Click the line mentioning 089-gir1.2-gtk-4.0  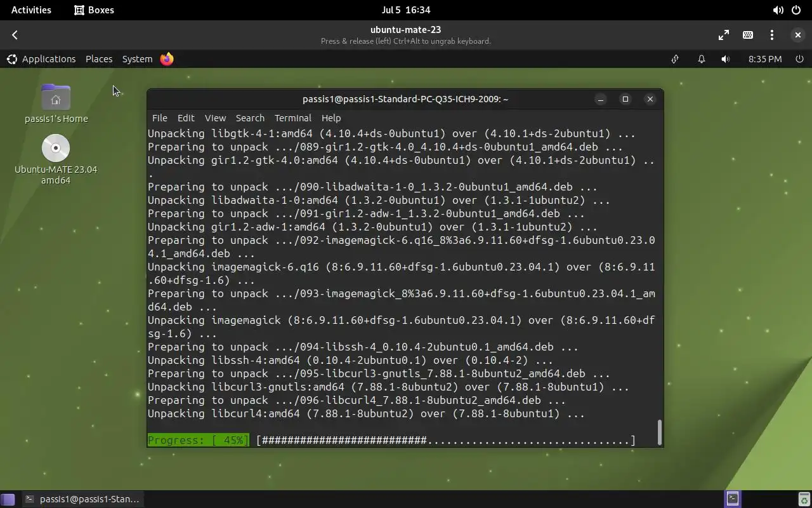coord(385,147)
